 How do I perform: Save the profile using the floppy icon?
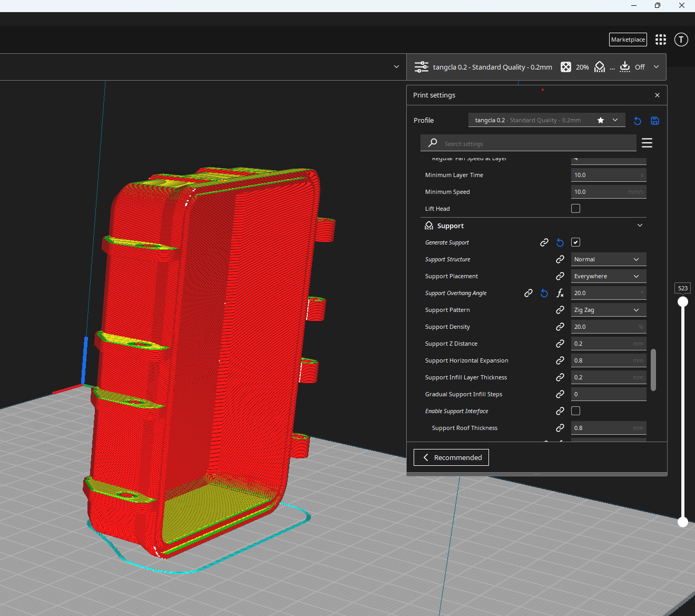(x=655, y=121)
